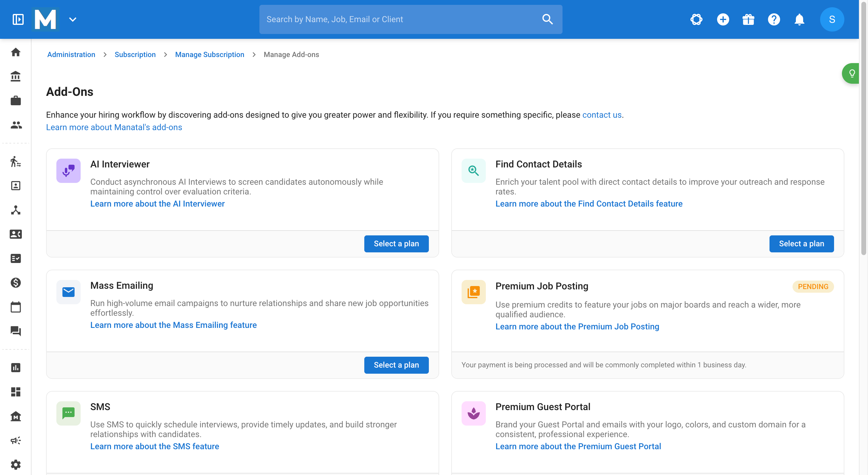Click the PENDING status badge

pos(813,287)
